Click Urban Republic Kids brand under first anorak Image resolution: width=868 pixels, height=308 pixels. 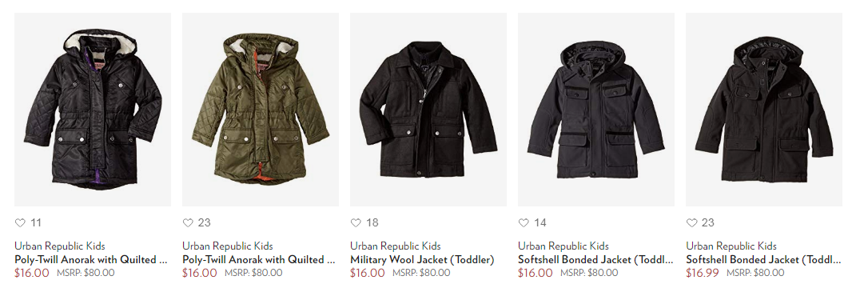[60, 246]
